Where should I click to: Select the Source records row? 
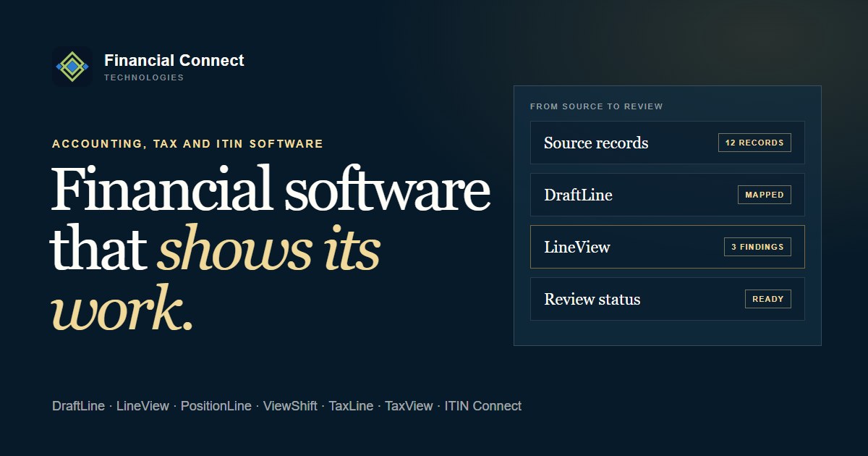668,143
